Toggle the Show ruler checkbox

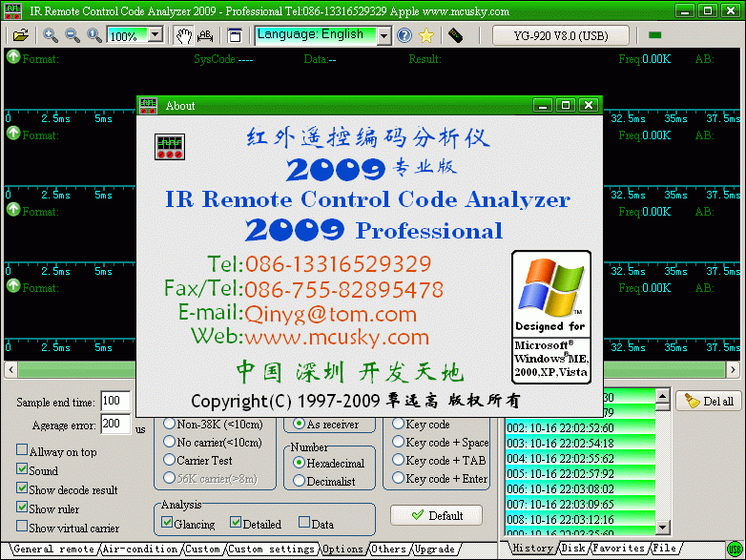22,508
